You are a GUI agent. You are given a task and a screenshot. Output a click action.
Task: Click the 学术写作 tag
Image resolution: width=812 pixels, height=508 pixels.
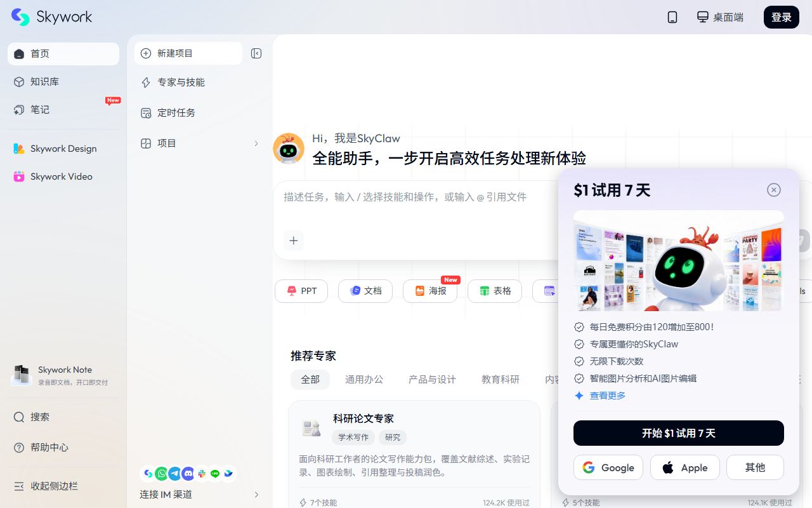point(353,437)
